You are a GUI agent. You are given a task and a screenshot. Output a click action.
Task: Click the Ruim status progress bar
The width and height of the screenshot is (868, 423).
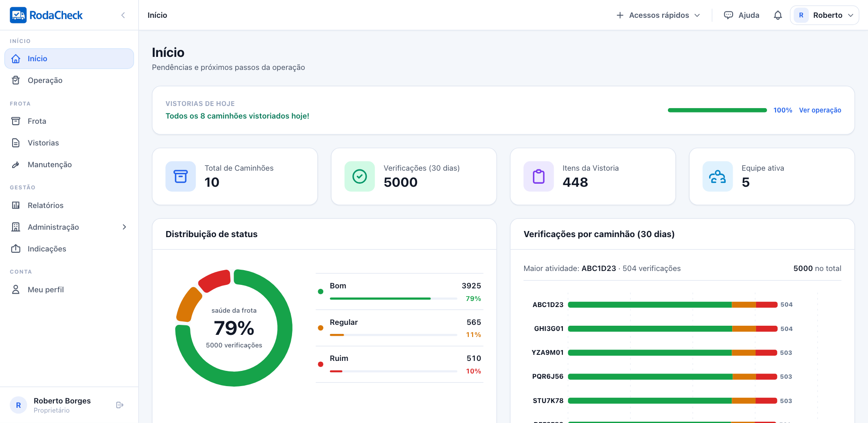click(393, 371)
